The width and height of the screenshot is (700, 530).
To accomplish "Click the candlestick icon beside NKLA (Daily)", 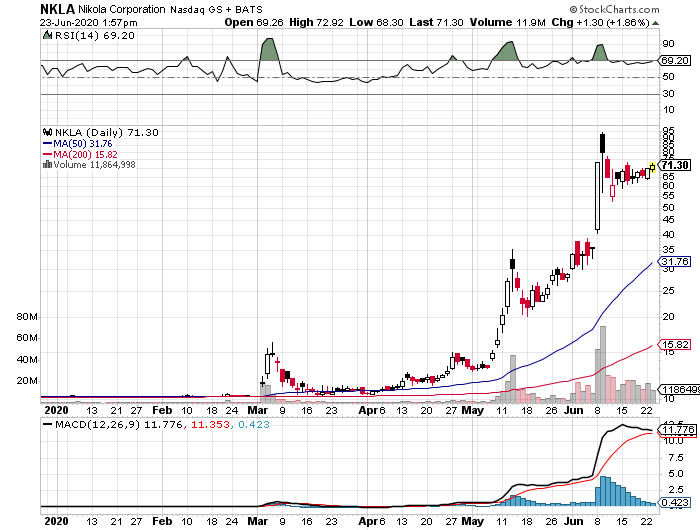I will point(47,132).
